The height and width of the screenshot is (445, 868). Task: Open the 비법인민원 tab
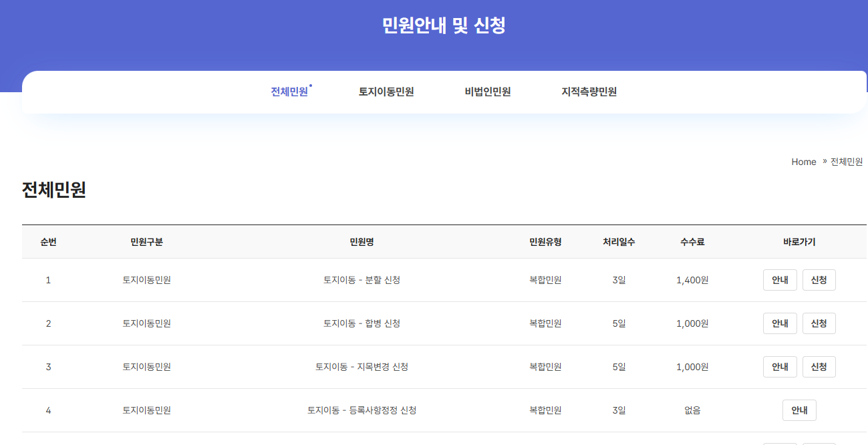(488, 92)
